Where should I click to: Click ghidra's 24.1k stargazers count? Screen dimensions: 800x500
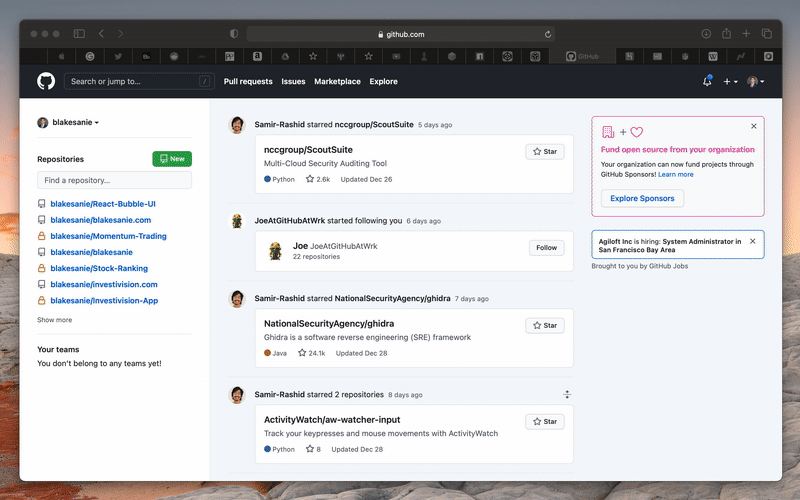pyautogui.click(x=311, y=353)
